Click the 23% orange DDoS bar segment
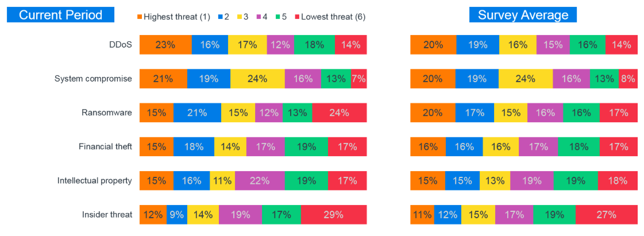Image resolution: width=644 pixels, height=236 pixels. pos(165,45)
